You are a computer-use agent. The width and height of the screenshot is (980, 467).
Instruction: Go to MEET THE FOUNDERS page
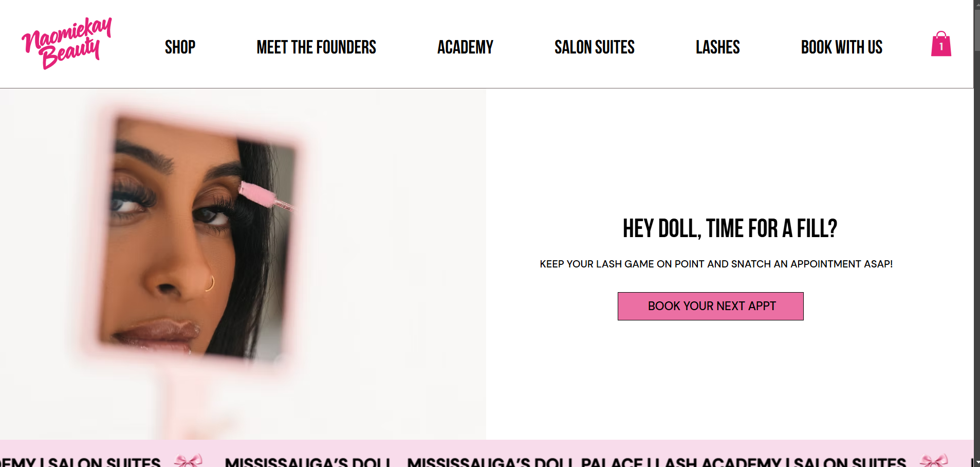tap(316, 47)
